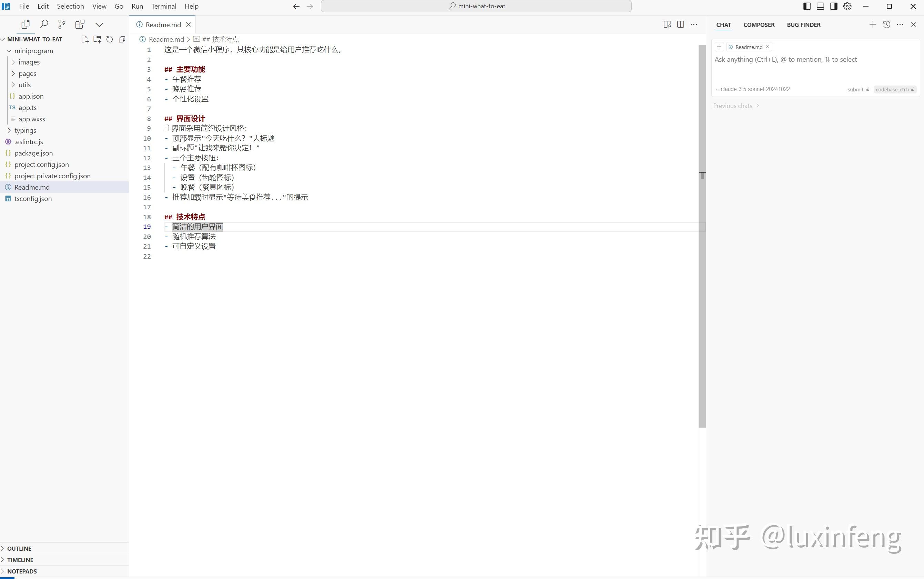Viewport: 924px width, 579px height.
Task: Open the Extensions view icon
Action: pos(80,24)
